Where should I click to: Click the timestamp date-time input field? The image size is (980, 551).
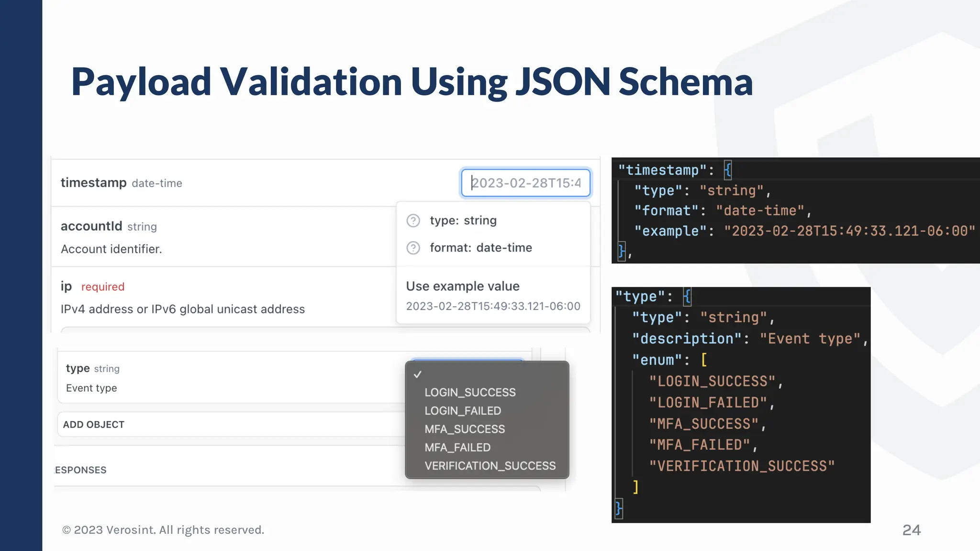525,183
